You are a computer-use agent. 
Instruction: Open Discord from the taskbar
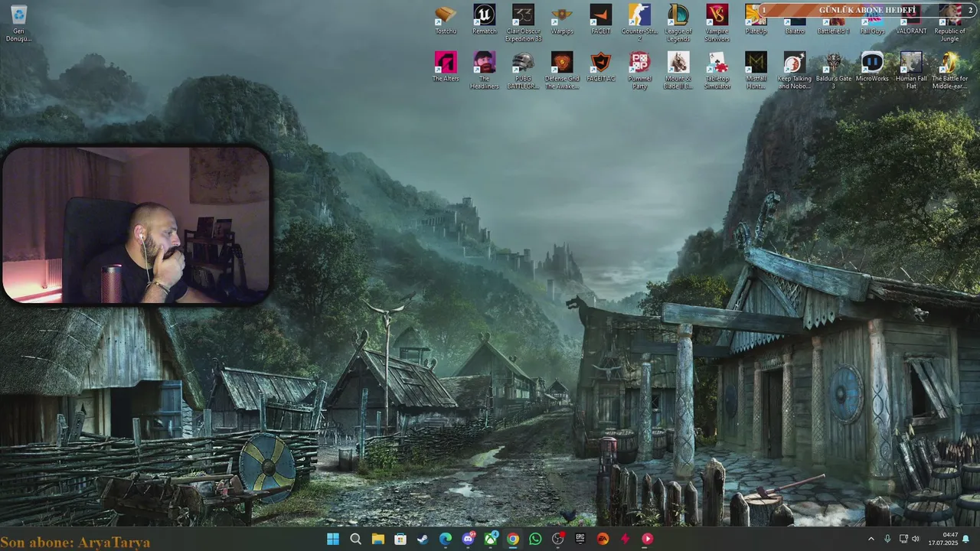[x=468, y=539]
